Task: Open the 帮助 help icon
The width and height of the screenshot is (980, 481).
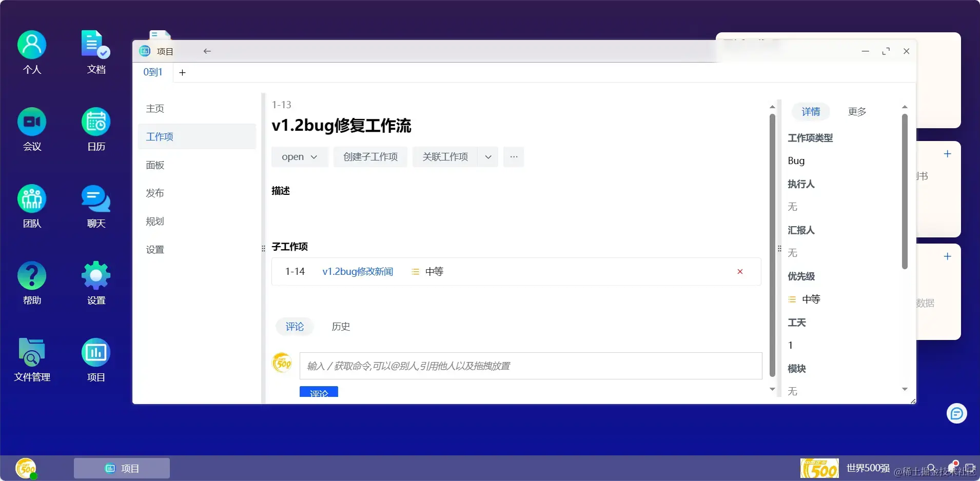Action: (32, 283)
